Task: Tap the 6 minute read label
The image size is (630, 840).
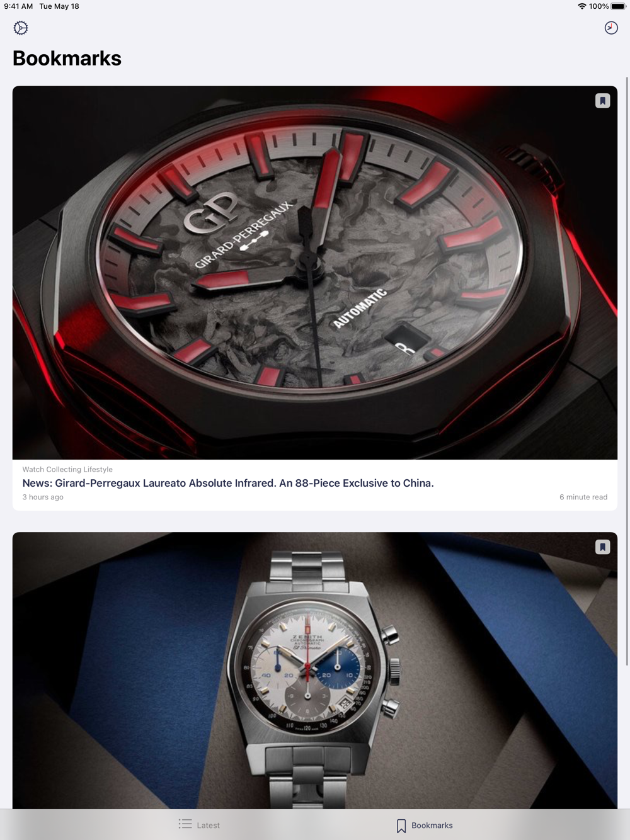Action: [583, 497]
